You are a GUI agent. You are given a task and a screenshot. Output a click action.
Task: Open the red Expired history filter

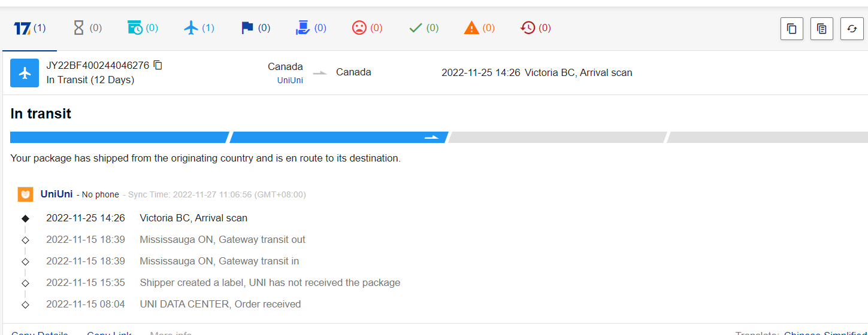point(536,28)
